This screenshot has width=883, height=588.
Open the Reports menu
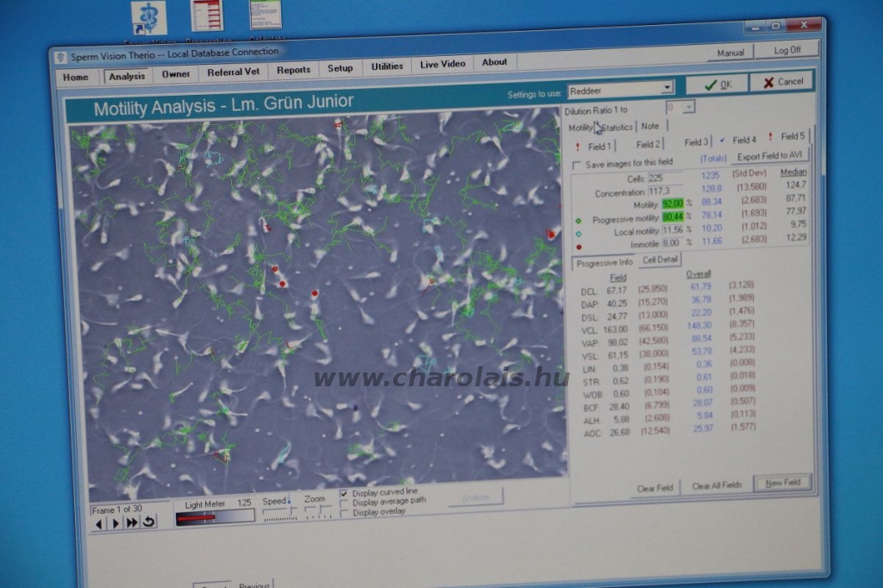point(293,70)
